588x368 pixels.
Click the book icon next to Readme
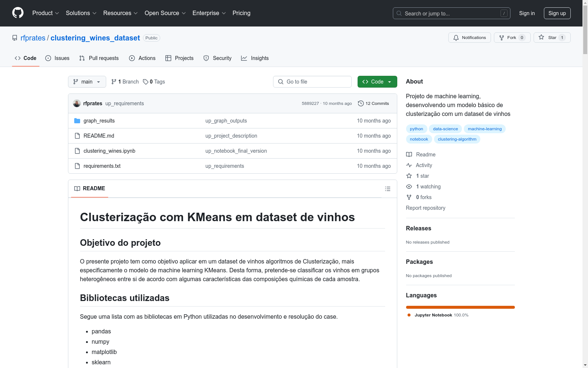click(x=409, y=155)
